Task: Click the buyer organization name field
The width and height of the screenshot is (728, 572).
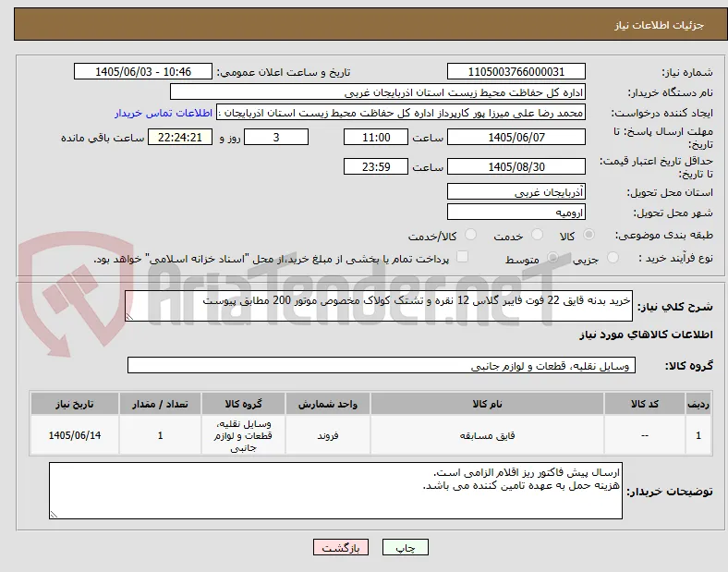Action: click(378, 92)
